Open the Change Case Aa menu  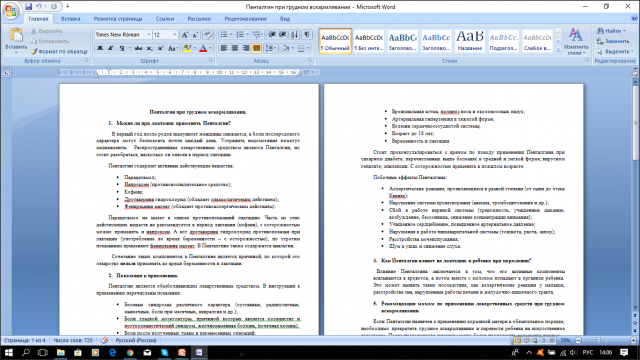(x=173, y=48)
